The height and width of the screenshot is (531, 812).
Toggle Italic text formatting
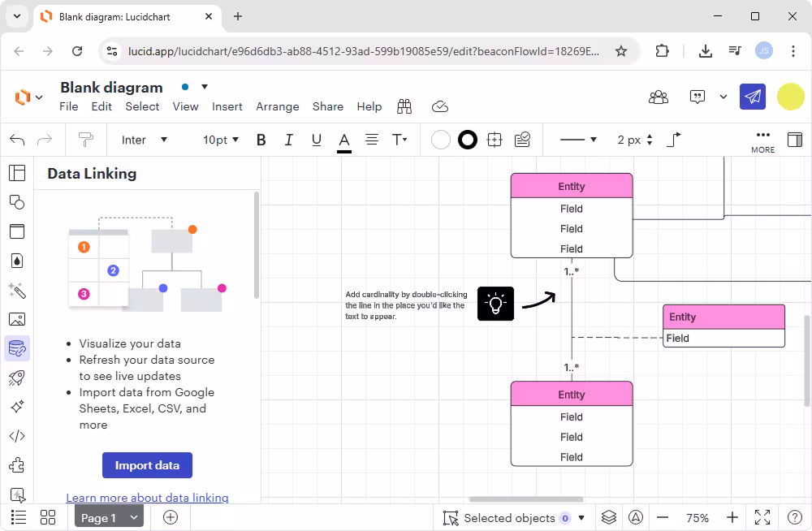288,140
